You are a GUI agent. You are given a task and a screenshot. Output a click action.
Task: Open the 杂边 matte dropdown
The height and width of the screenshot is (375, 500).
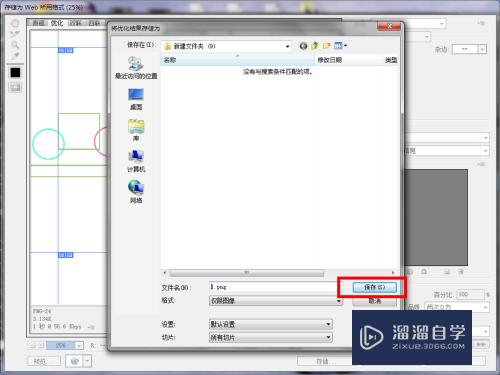click(x=469, y=49)
